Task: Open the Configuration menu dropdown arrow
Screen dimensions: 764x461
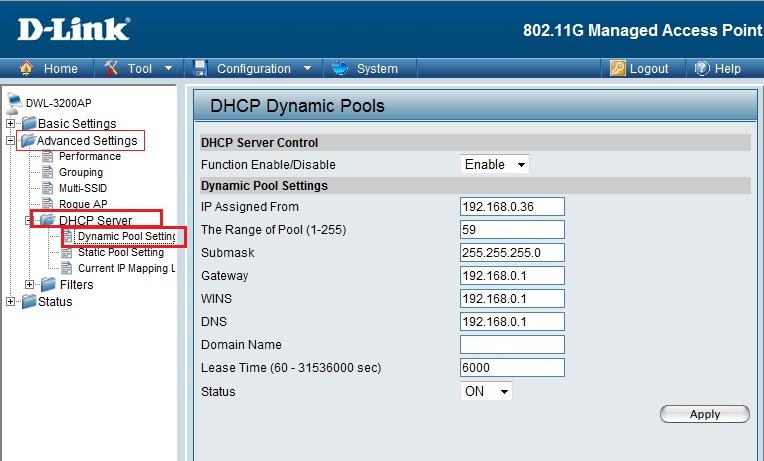Action: tap(307, 68)
